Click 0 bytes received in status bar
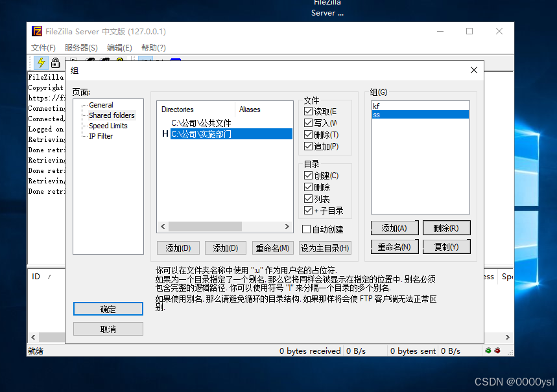Screen dimensions: 557x392 [x=310, y=351]
